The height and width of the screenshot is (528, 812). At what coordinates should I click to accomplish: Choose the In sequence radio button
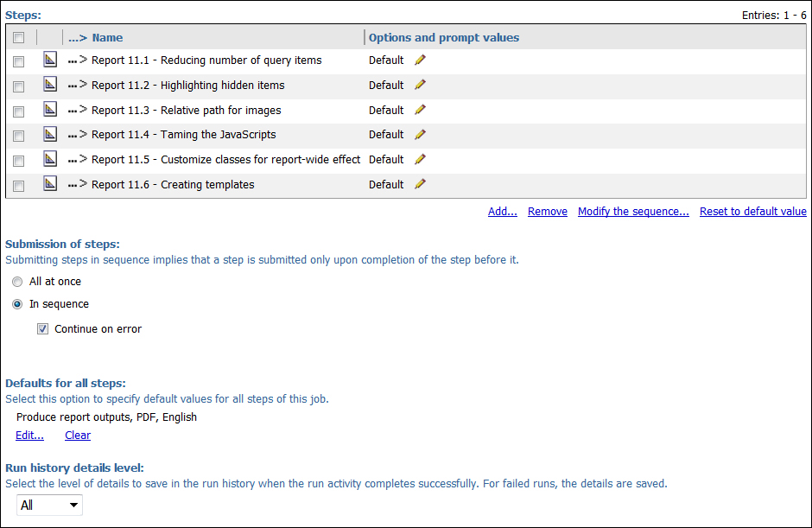pos(17,304)
